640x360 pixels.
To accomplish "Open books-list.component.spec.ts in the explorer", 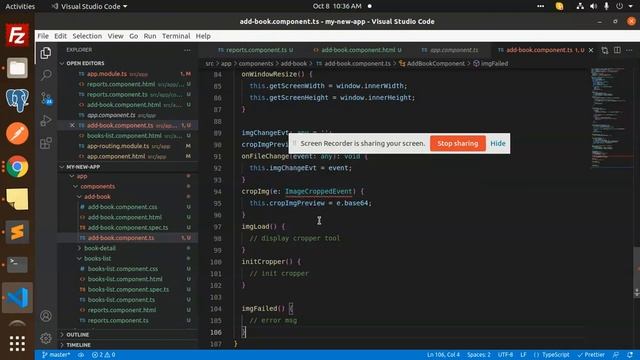I will [128, 289].
